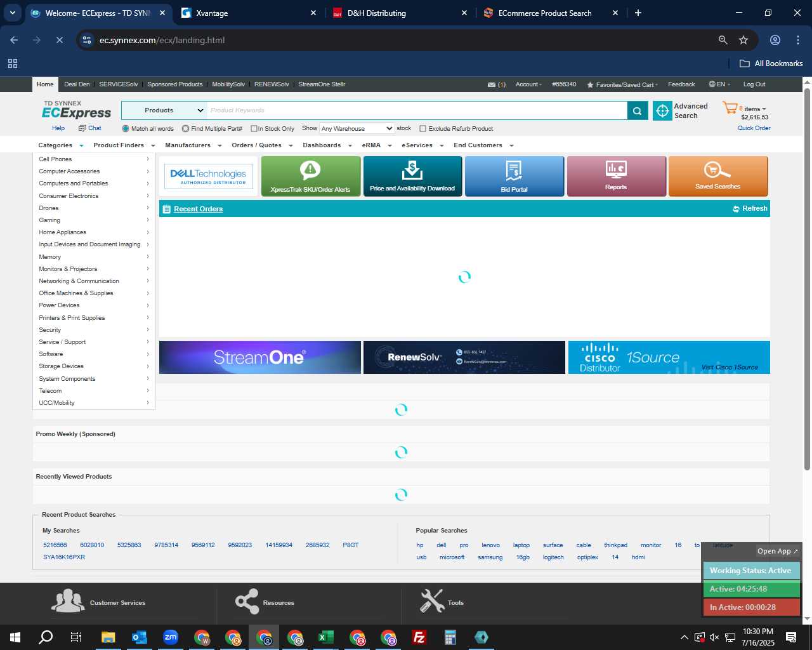Expand Favorites/Saved Cart menu
Image resolution: width=812 pixels, height=650 pixels.
pos(622,84)
